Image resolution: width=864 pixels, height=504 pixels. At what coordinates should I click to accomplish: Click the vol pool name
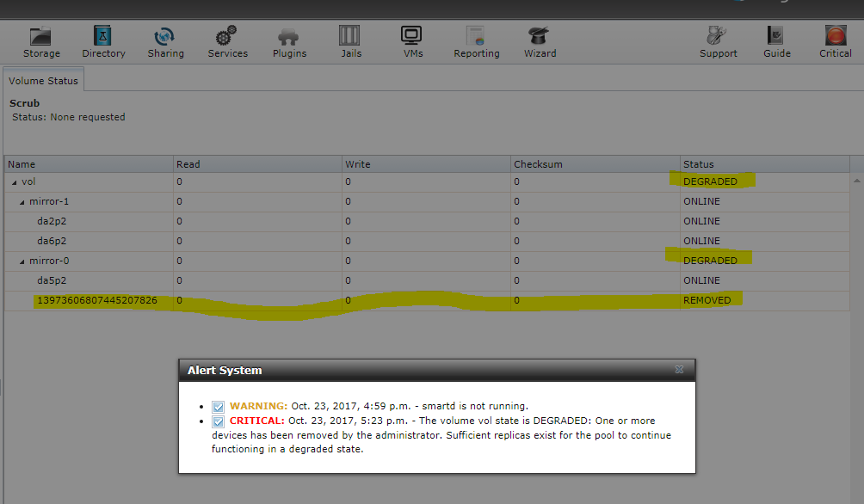click(28, 181)
